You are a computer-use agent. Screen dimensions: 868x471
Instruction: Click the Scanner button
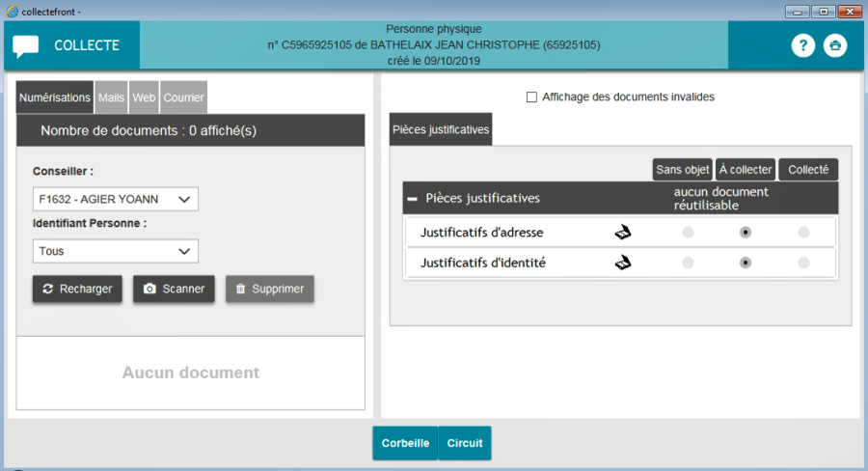174,289
